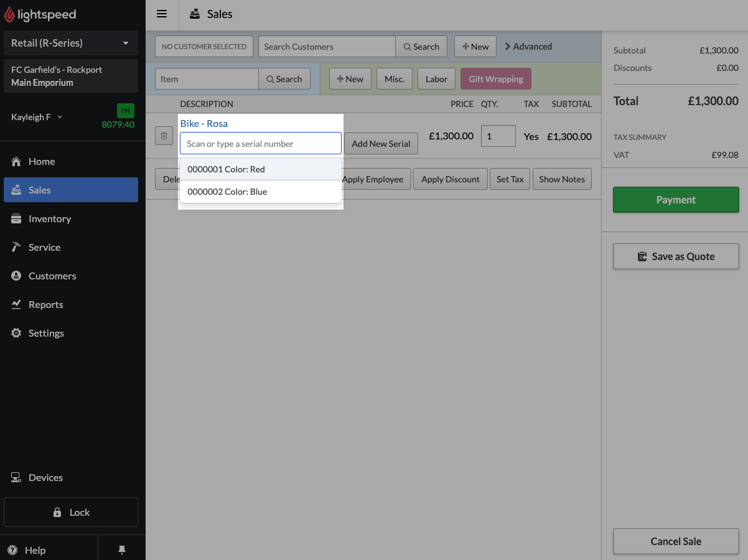Click Add New Serial button
The height and width of the screenshot is (560, 748).
[x=381, y=144]
